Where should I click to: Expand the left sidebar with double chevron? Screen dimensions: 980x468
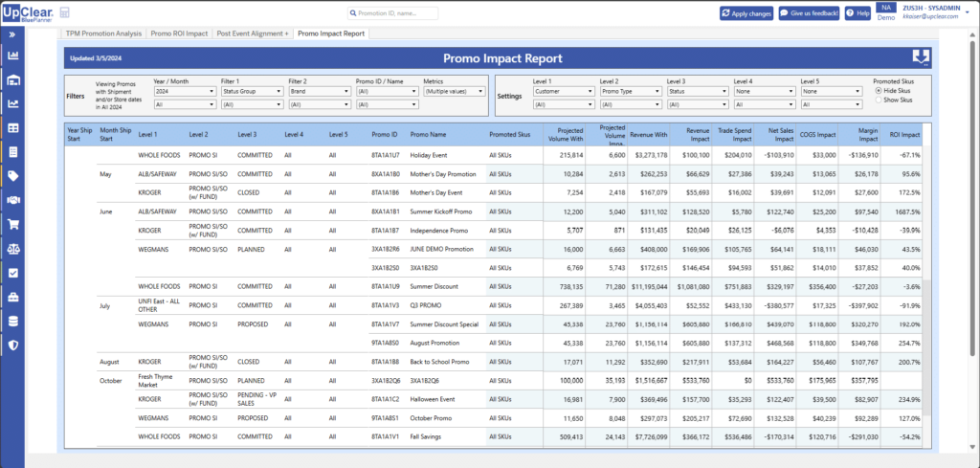point(11,34)
